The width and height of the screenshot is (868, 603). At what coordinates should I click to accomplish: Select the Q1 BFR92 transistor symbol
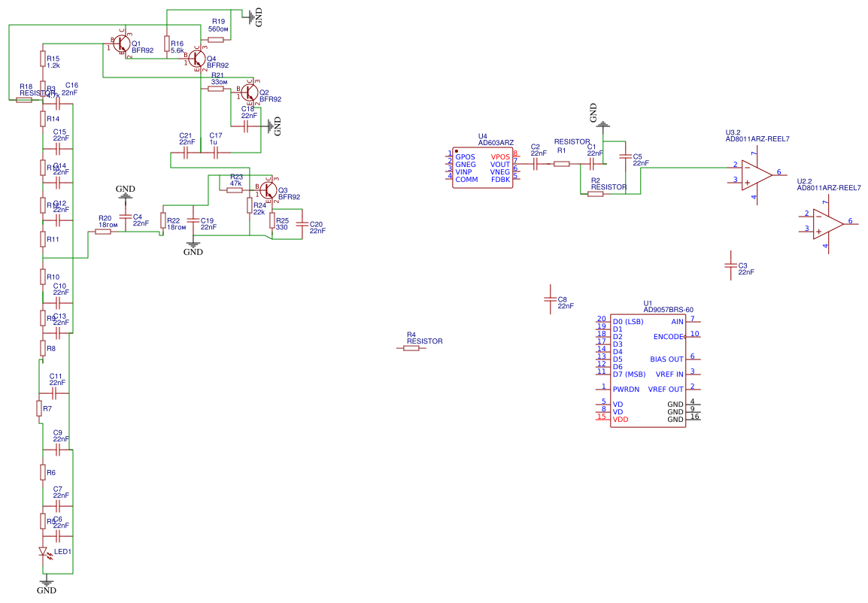pyautogui.click(x=122, y=45)
